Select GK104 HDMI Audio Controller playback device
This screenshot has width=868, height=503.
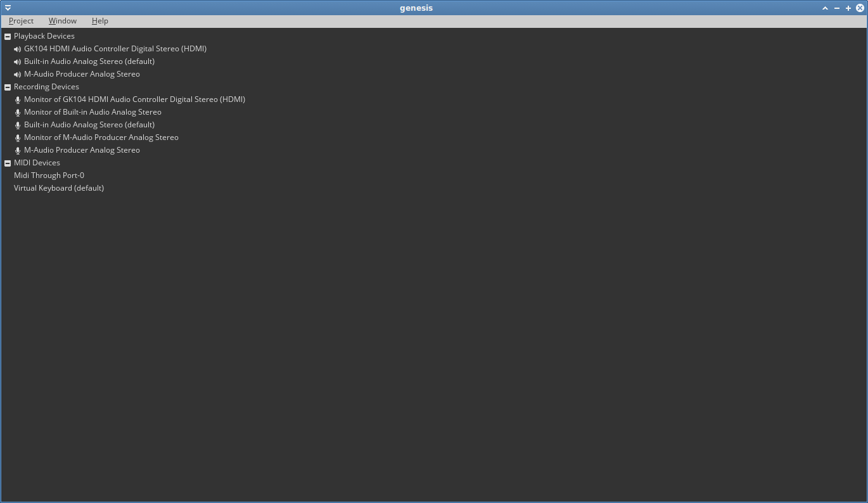click(x=115, y=49)
